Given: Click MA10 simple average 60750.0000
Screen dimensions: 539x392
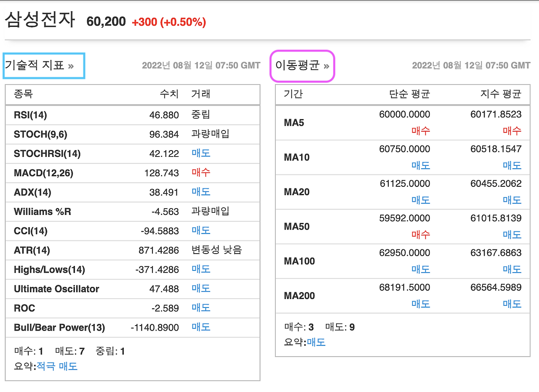Looking at the screenshot, I should [405, 149].
